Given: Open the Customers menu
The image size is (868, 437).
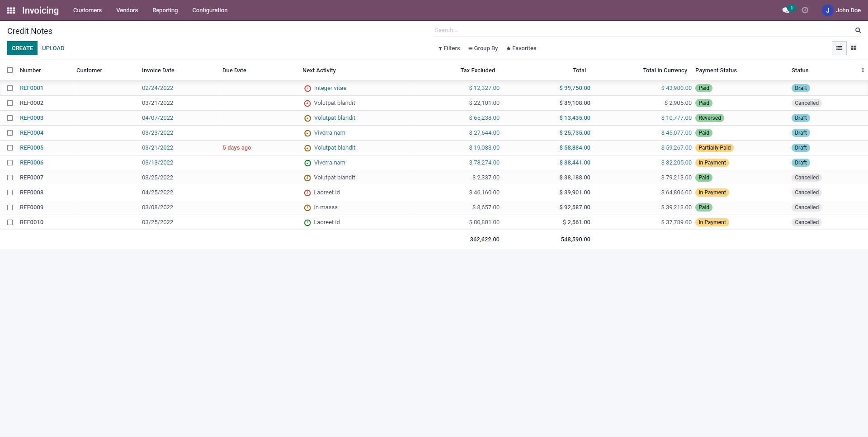Looking at the screenshot, I should point(87,10).
